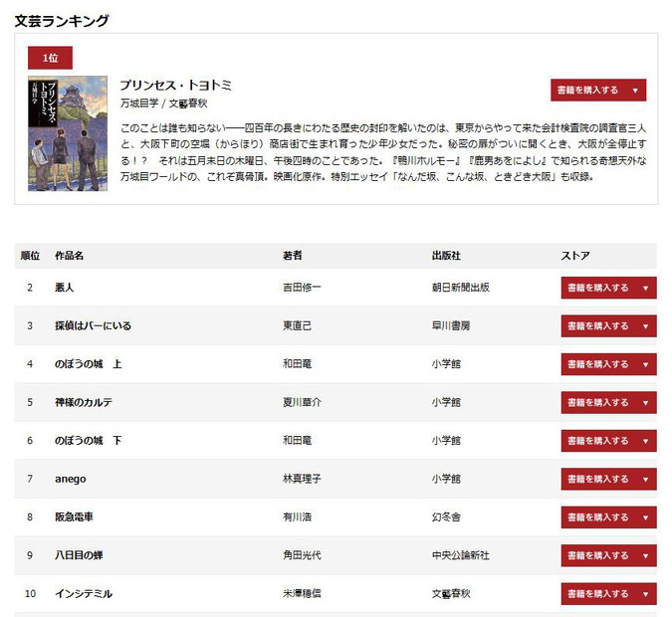The height and width of the screenshot is (617, 672).
Task: Open purchase dropdown for 探偵はバーにいる
Action: click(x=608, y=326)
